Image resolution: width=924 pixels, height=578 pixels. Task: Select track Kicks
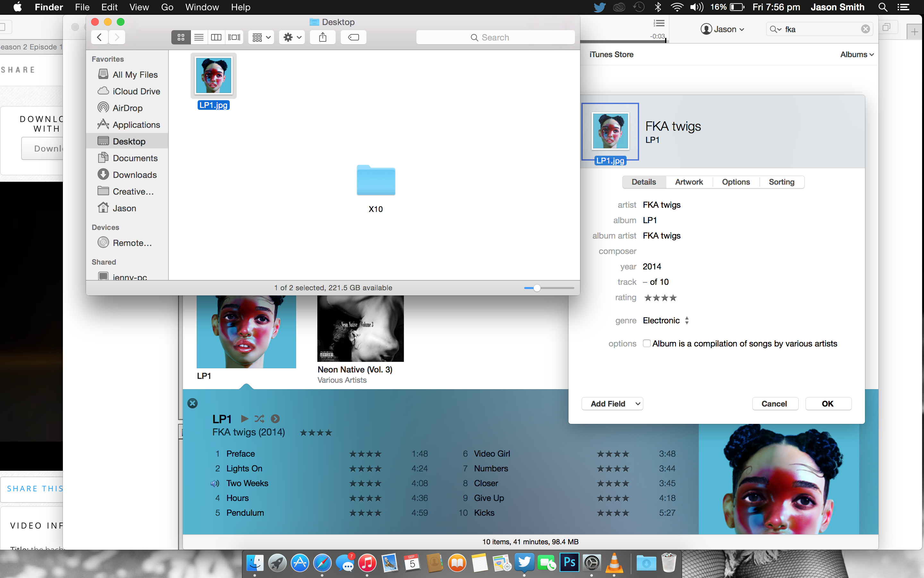click(x=484, y=512)
